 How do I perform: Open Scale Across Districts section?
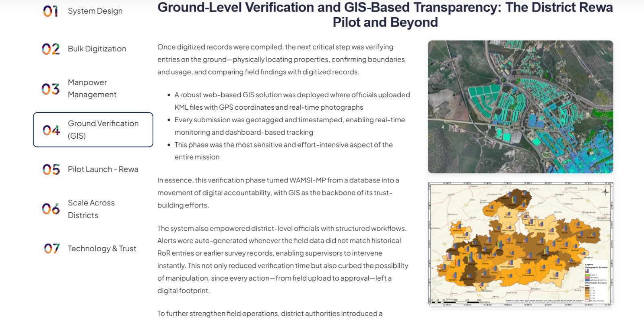click(91, 209)
